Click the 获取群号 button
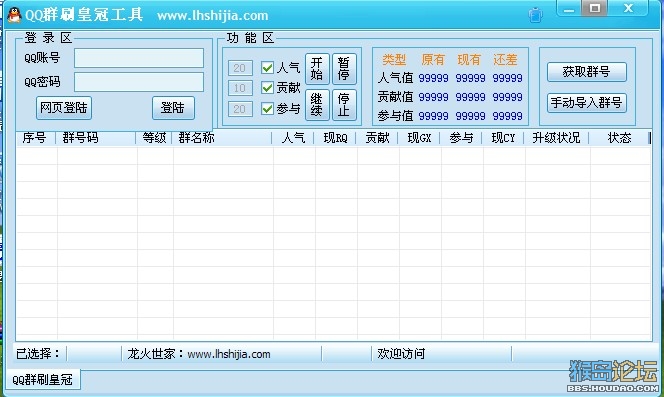 [587, 72]
